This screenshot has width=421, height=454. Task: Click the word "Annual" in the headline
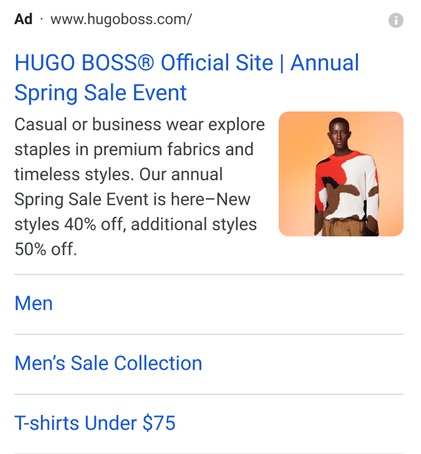(325, 63)
